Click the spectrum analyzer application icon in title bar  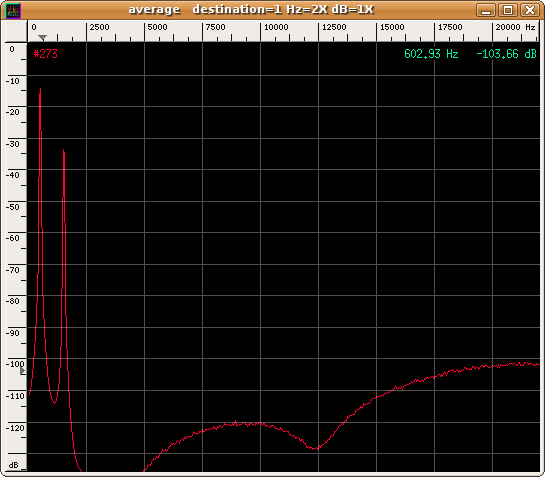tap(13, 10)
